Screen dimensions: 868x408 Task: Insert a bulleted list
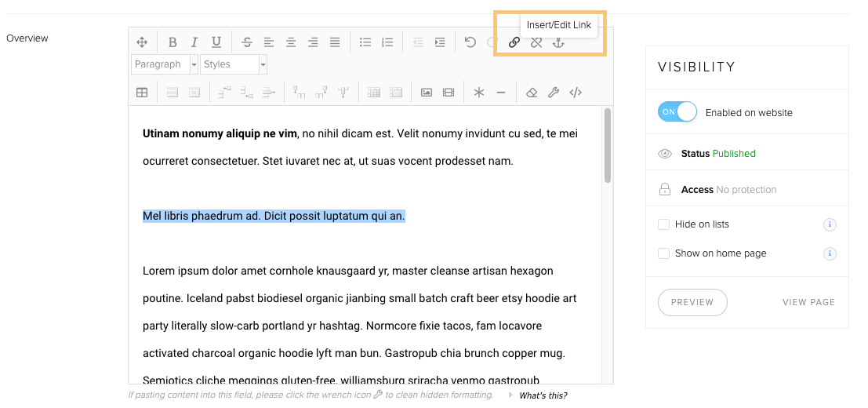coord(365,42)
